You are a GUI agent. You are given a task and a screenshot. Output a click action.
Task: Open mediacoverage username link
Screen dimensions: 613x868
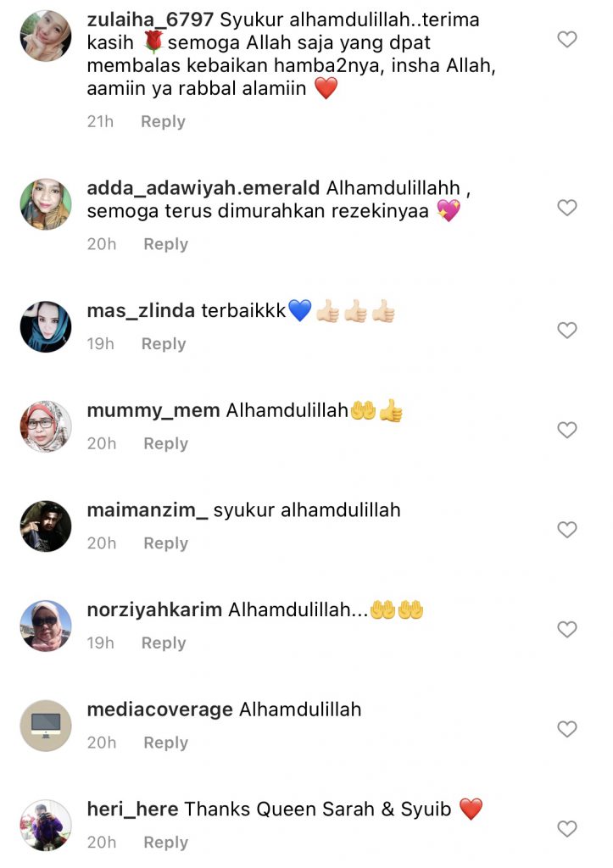(x=160, y=709)
